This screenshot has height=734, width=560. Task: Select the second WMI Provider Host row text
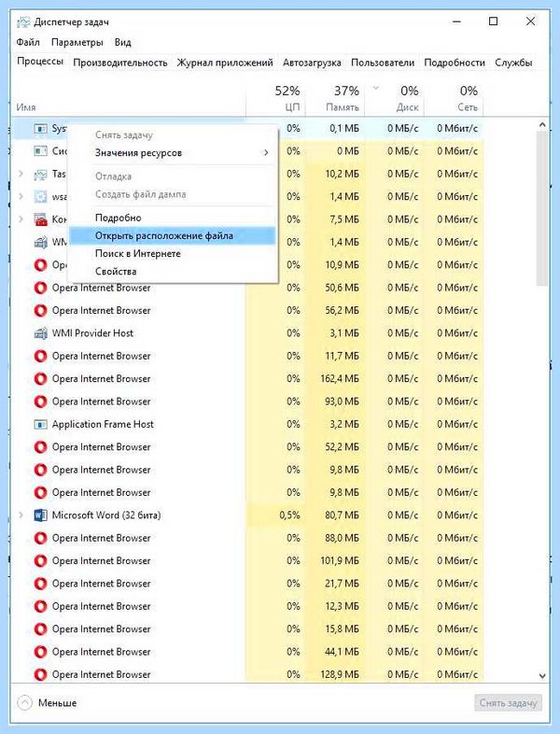[92, 333]
